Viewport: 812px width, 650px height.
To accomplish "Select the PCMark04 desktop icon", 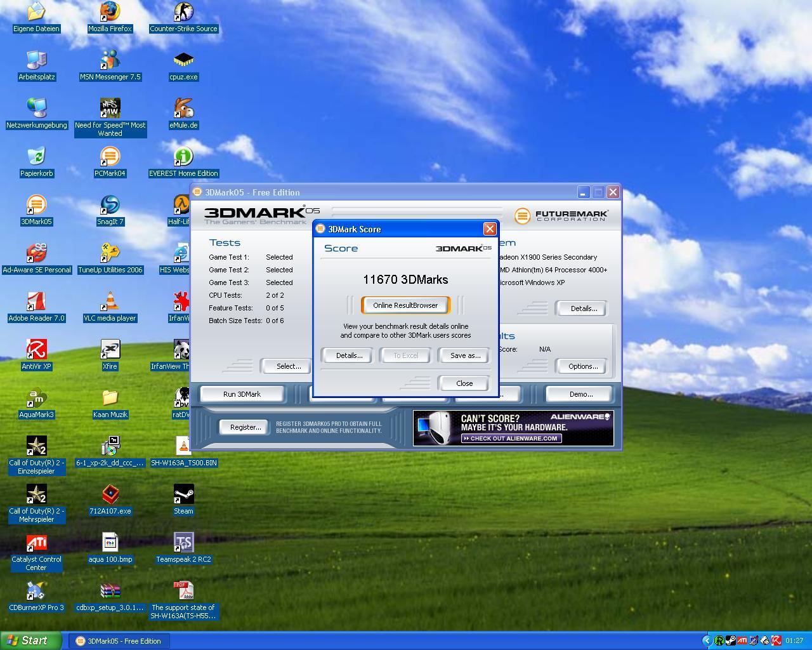I will 110,156.
